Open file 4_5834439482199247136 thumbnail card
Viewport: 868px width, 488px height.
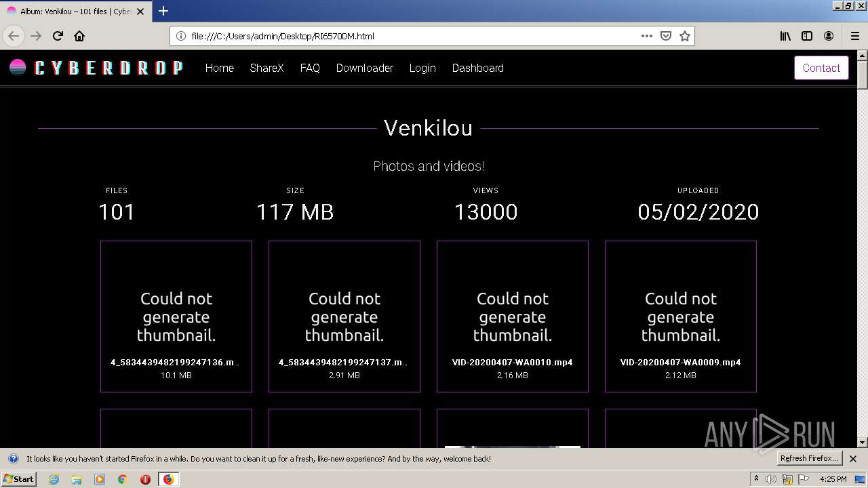(x=176, y=317)
